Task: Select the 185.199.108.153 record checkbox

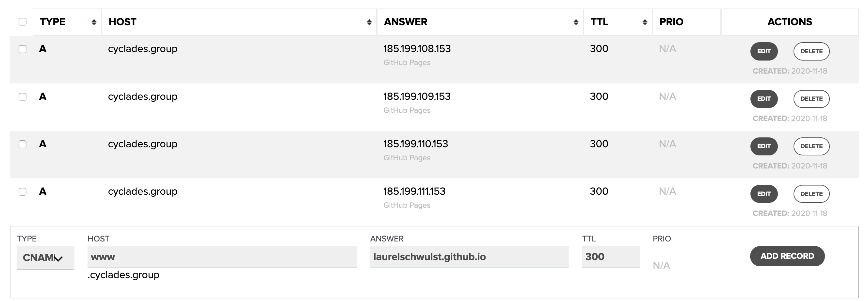Action: 23,49
